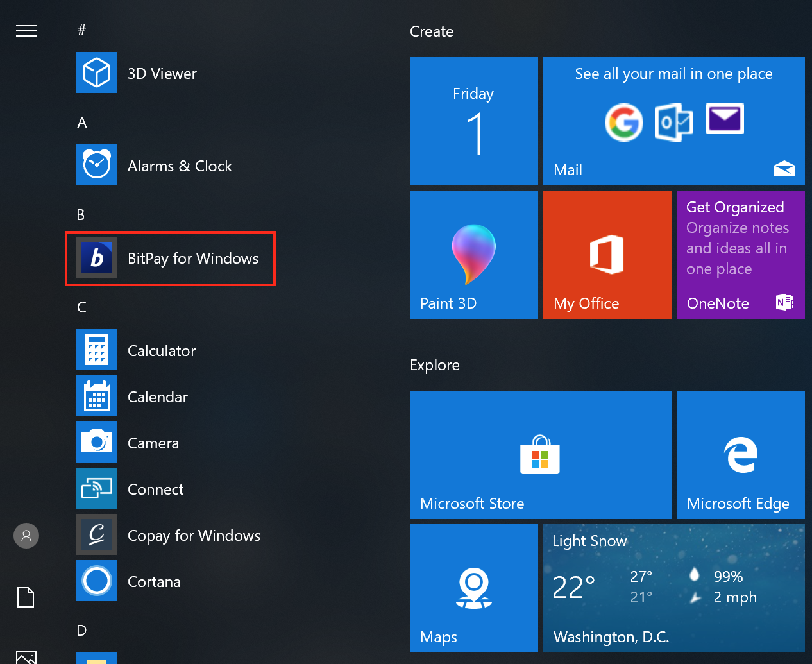
Task: Click the '#' letter group header
Action: [81, 30]
